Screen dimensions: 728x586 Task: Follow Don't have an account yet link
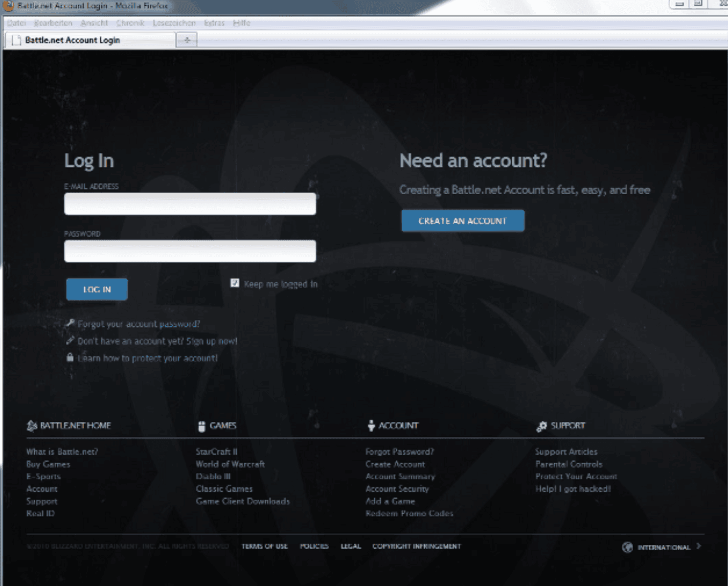[157, 341]
